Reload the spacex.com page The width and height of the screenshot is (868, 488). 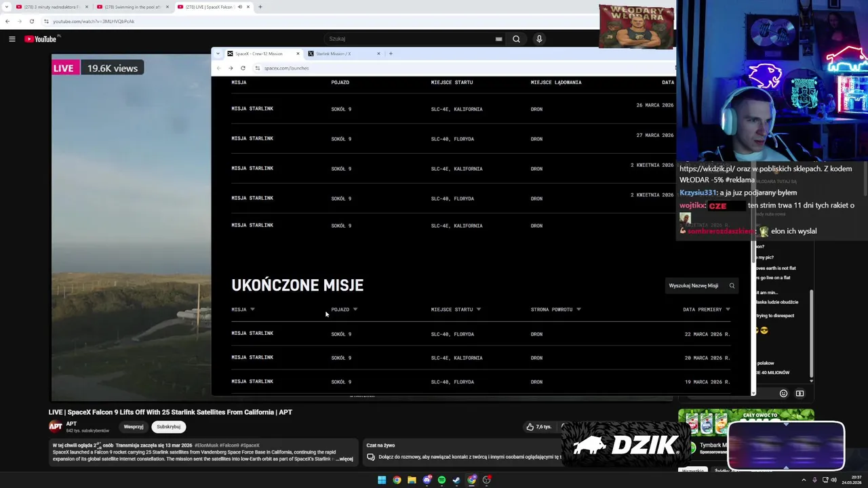tap(243, 68)
